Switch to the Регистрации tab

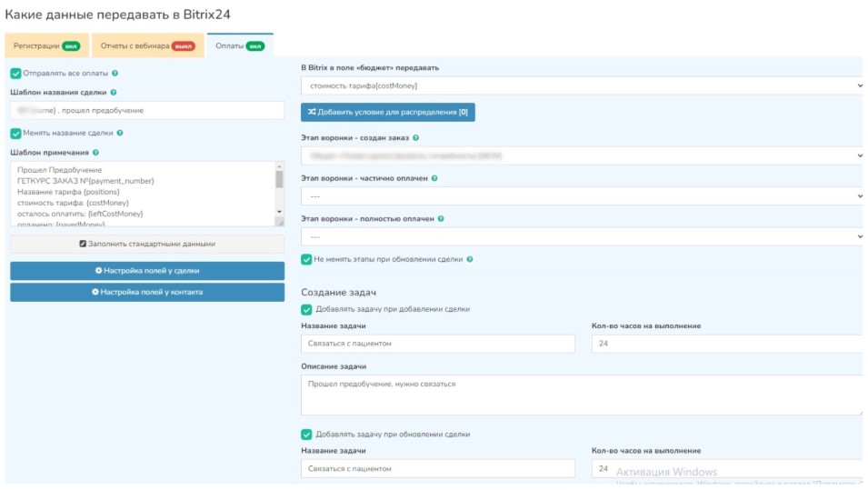46,45
